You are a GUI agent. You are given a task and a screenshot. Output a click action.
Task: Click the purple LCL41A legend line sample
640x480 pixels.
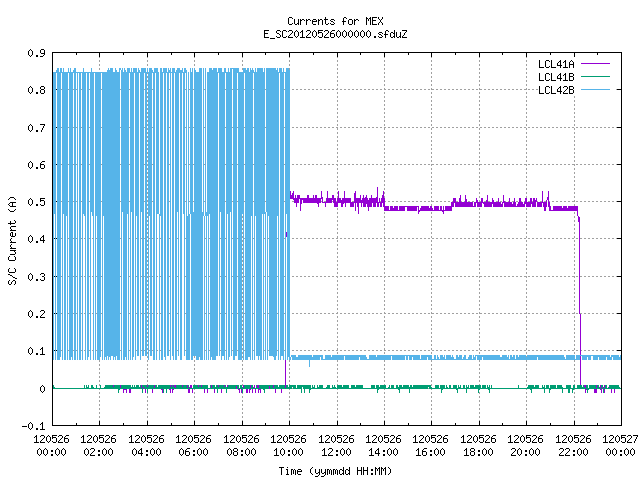[x=596, y=64]
